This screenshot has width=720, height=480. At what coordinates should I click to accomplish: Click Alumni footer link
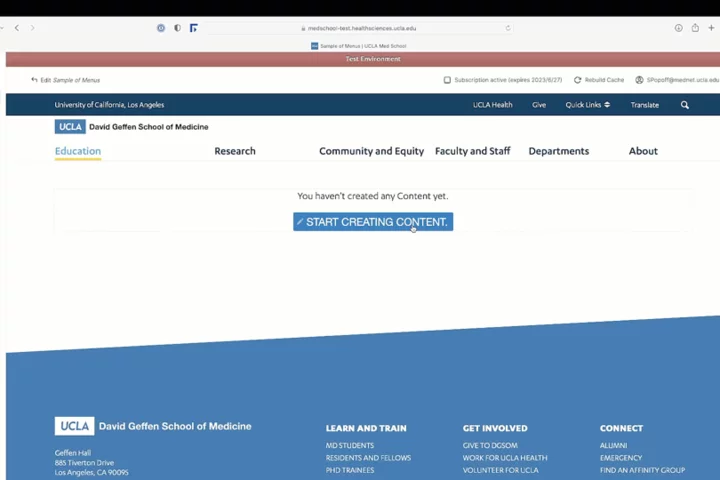click(613, 446)
